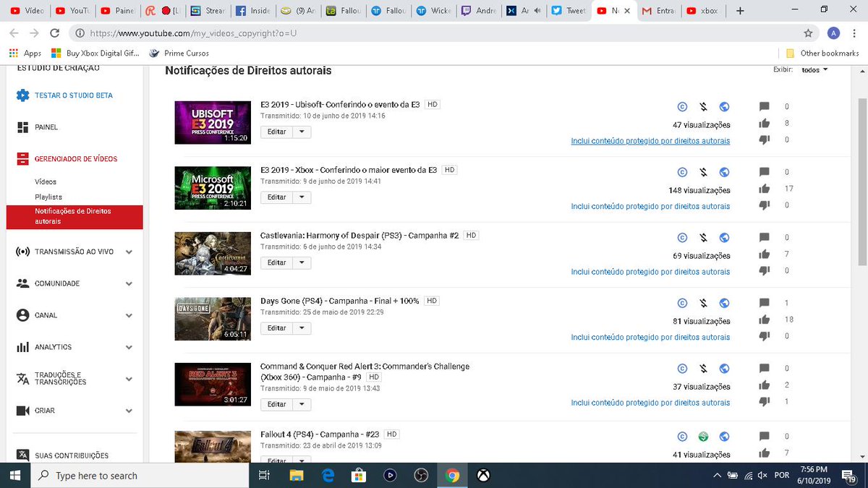This screenshot has height=488, width=868.
Task: Reload the page
Action: point(54,33)
